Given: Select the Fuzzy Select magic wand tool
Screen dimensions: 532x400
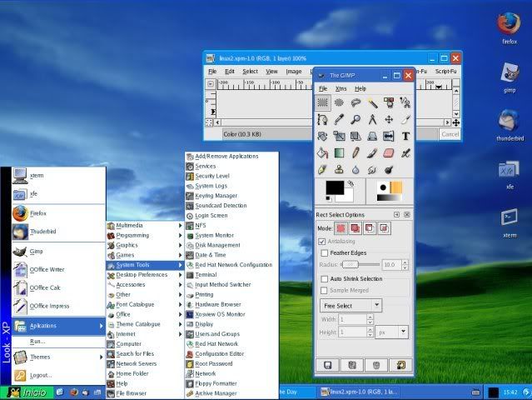Looking at the screenshot, I should 372,102.
